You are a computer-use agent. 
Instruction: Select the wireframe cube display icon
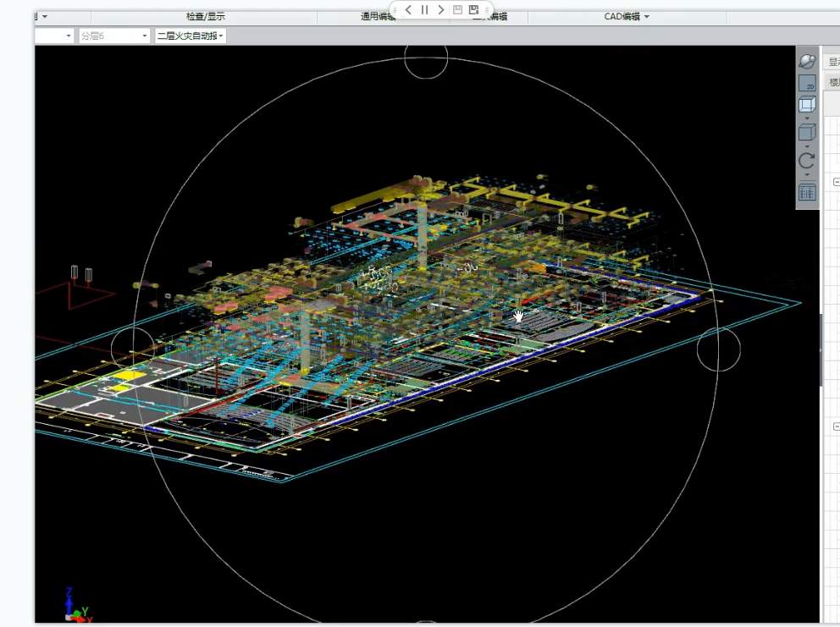pyautogui.click(x=807, y=105)
